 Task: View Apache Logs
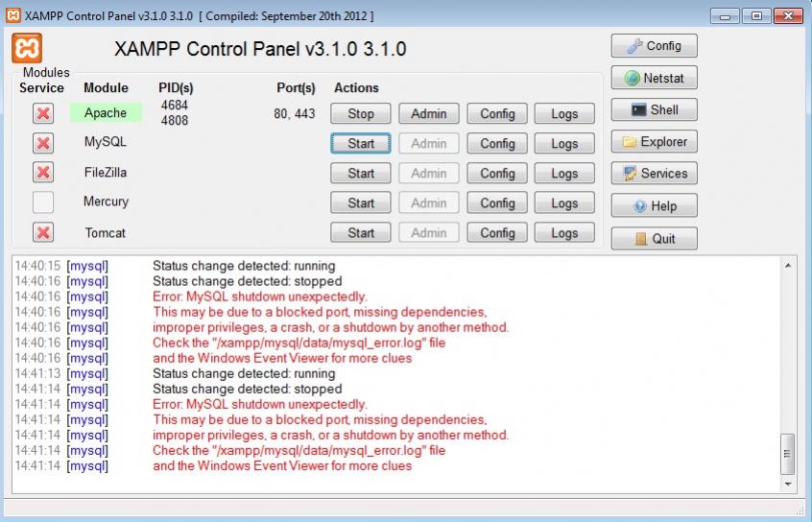(x=564, y=113)
